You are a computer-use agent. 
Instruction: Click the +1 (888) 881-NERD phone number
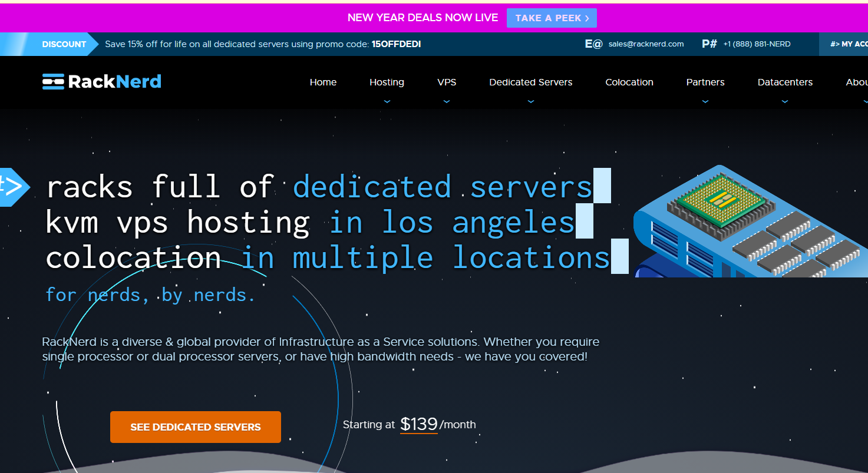click(x=757, y=44)
